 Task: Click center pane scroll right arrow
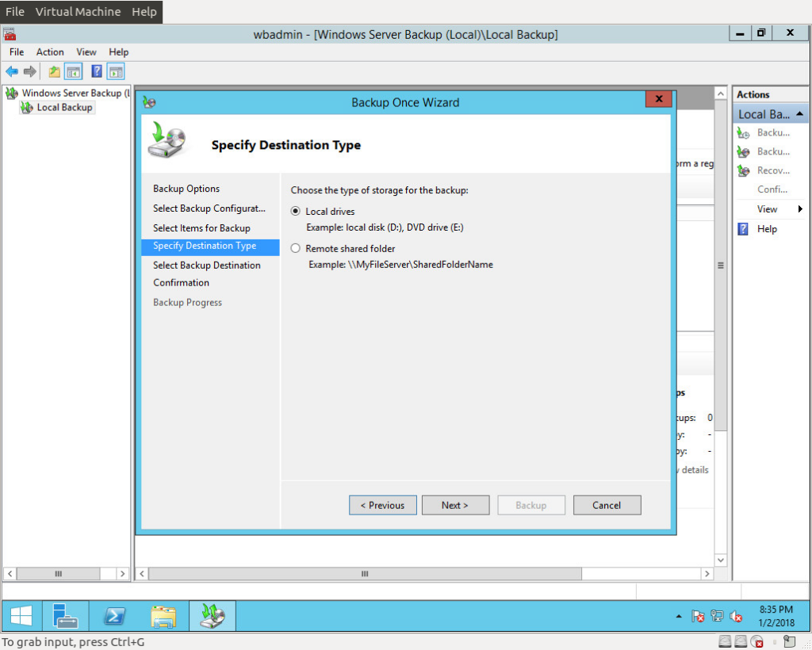coord(707,573)
